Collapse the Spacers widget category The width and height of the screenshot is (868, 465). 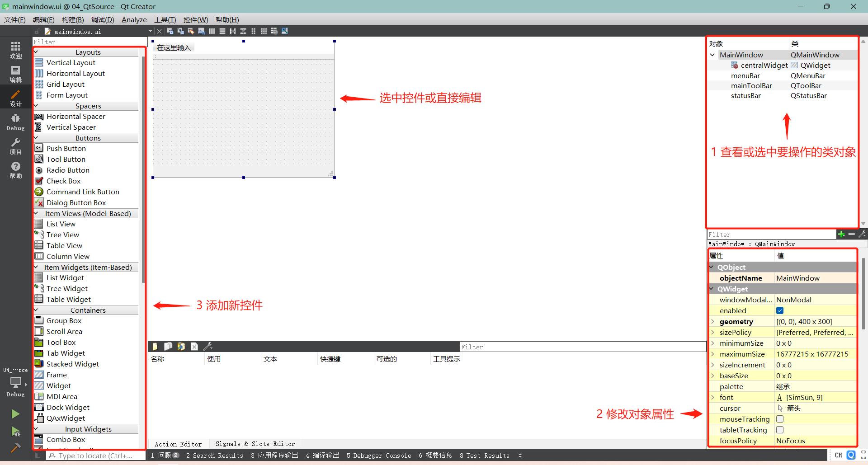36,106
